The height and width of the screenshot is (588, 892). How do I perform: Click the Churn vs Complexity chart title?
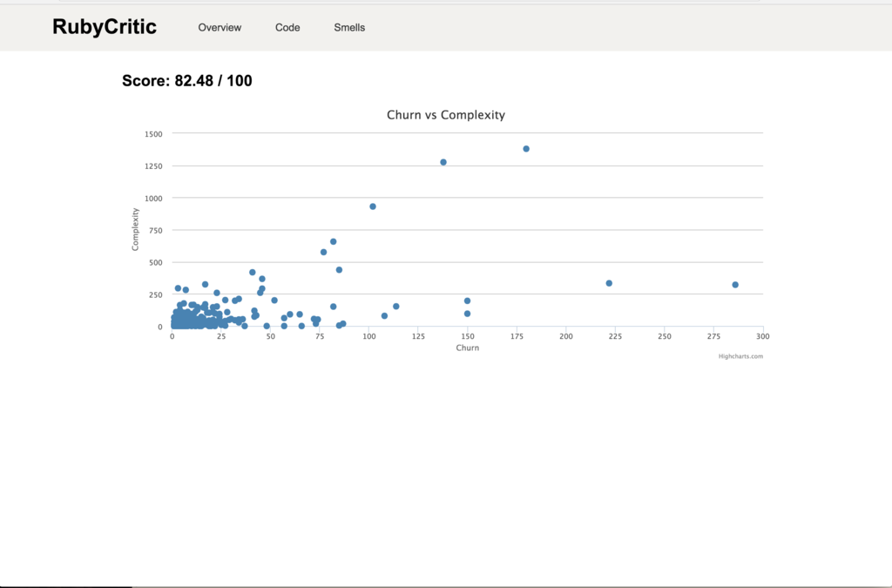pyautogui.click(x=446, y=115)
